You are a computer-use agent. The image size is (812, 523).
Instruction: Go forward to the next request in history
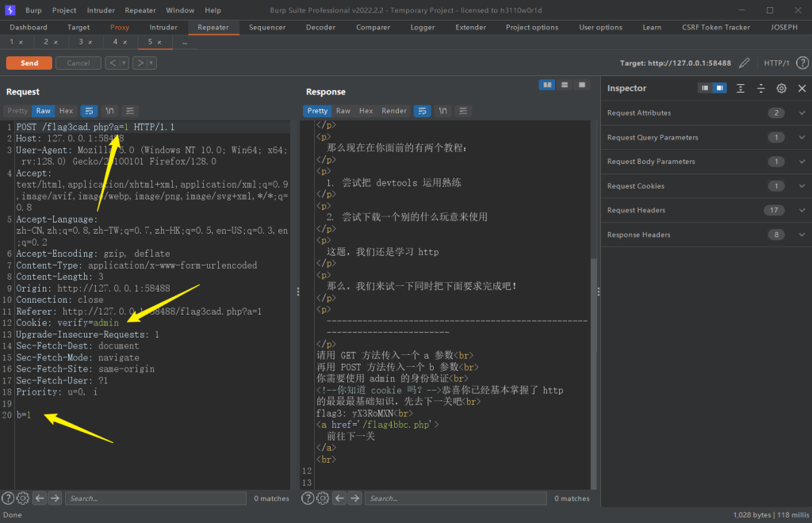(x=140, y=63)
